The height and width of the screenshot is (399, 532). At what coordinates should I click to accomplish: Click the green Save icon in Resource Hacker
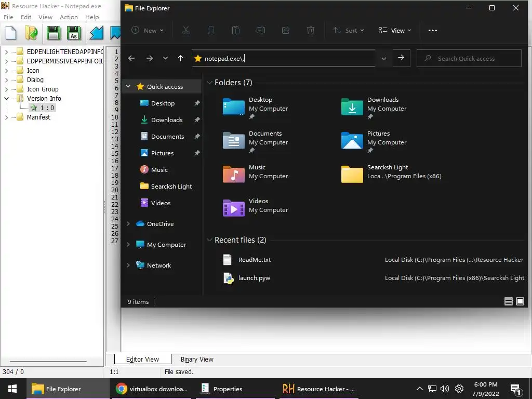[x=53, y=33]
